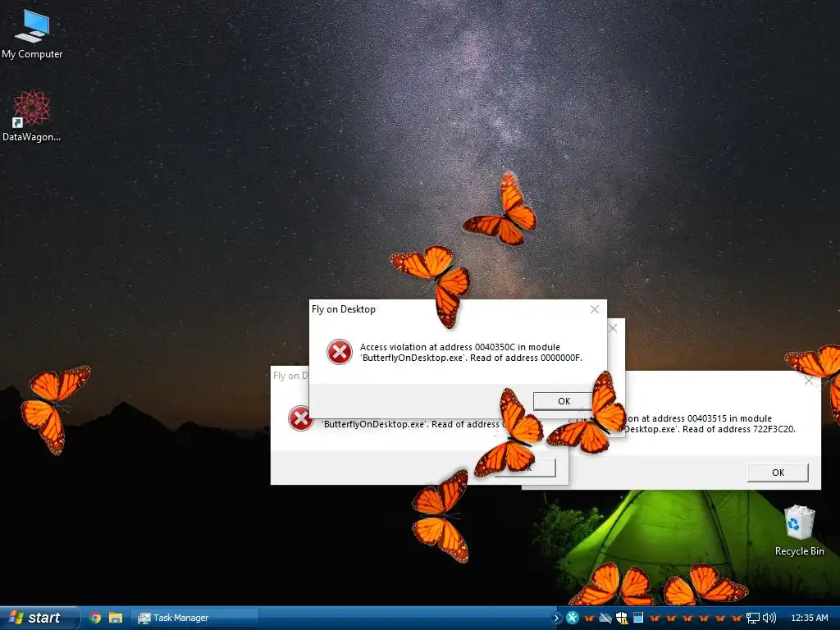Open File Explorer folder icon in taskbar

[116, 618]
